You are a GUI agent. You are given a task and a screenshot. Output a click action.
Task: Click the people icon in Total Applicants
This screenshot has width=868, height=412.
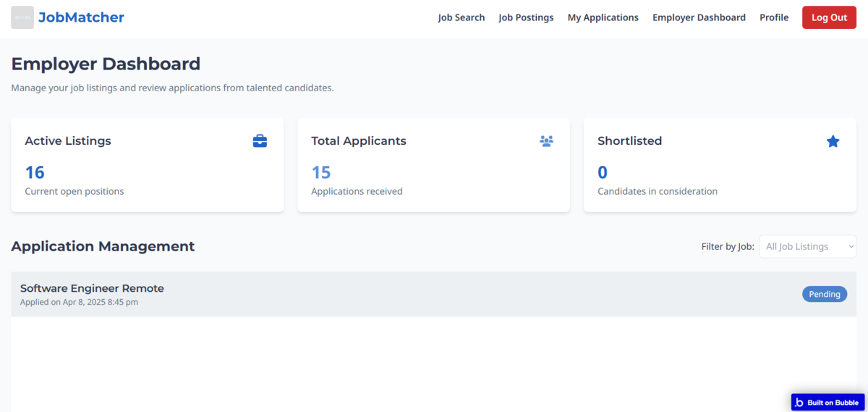546,141
